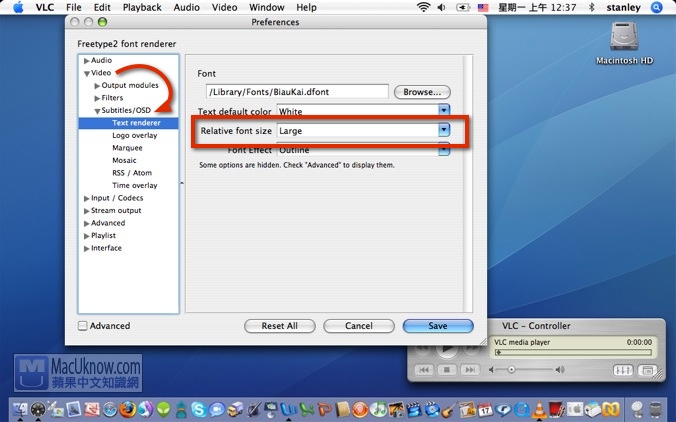The width and height of the screenshot is (676, 422).
Task: Click previous track button in VLC Controller
Action: pos(424,369)
